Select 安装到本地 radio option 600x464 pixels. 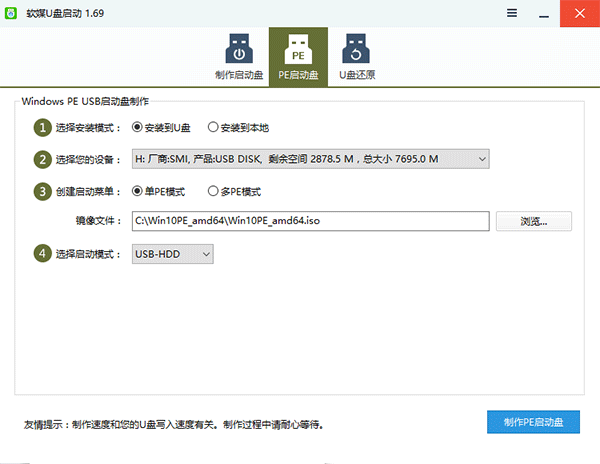coord(213,127)
